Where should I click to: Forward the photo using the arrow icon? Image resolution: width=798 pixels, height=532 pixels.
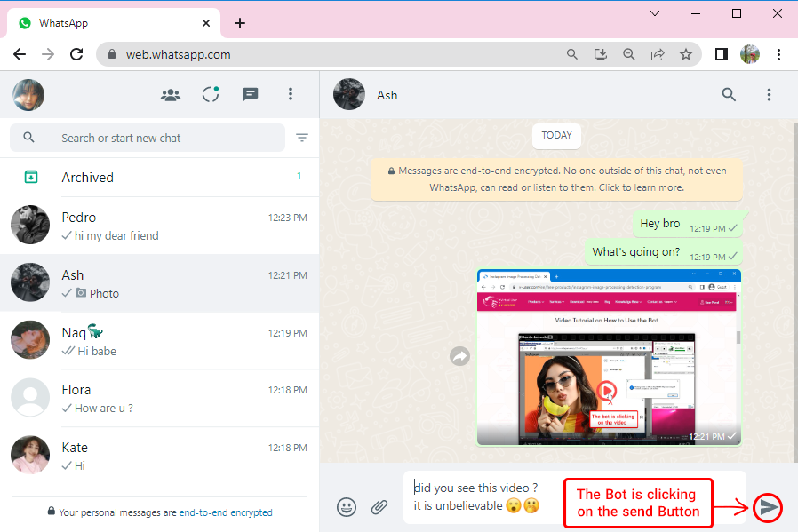click(459, 356)
